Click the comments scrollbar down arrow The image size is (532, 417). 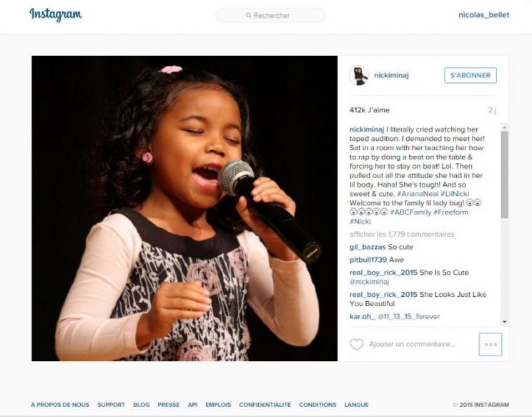pyautogui.click(x=505, y=322)
